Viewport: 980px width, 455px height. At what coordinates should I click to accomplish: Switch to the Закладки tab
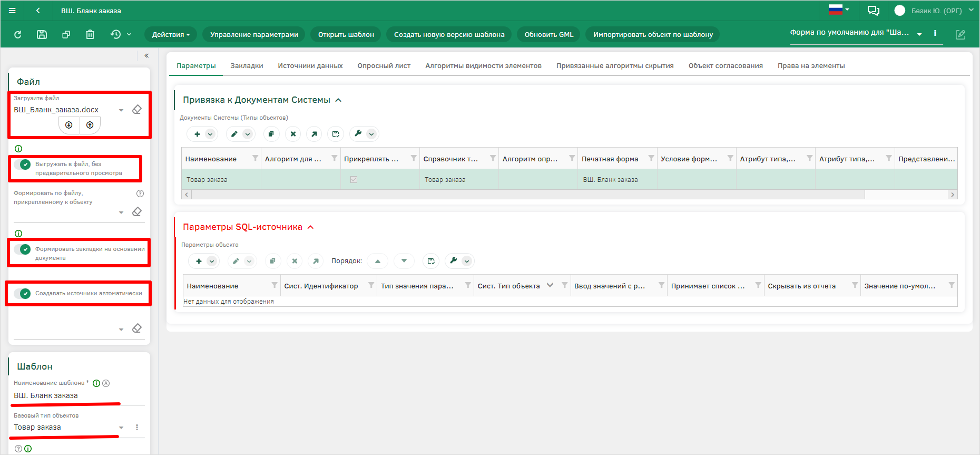pos(247,66)
